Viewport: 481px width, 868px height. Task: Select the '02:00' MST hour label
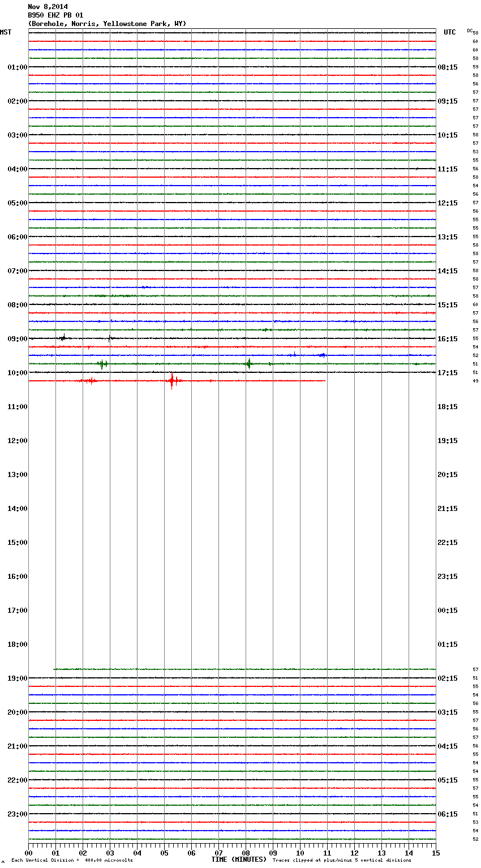[x=18, y=101]
